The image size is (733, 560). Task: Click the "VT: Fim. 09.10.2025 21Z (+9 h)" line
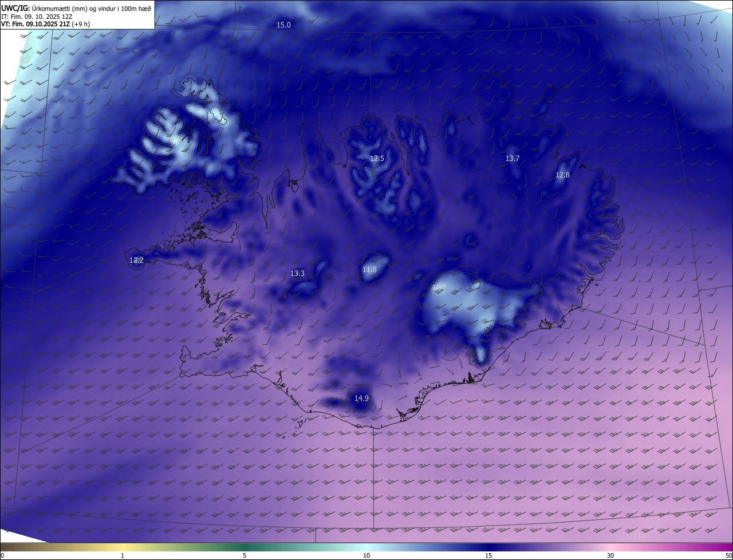pyautogui.click(x=46, y=24)
